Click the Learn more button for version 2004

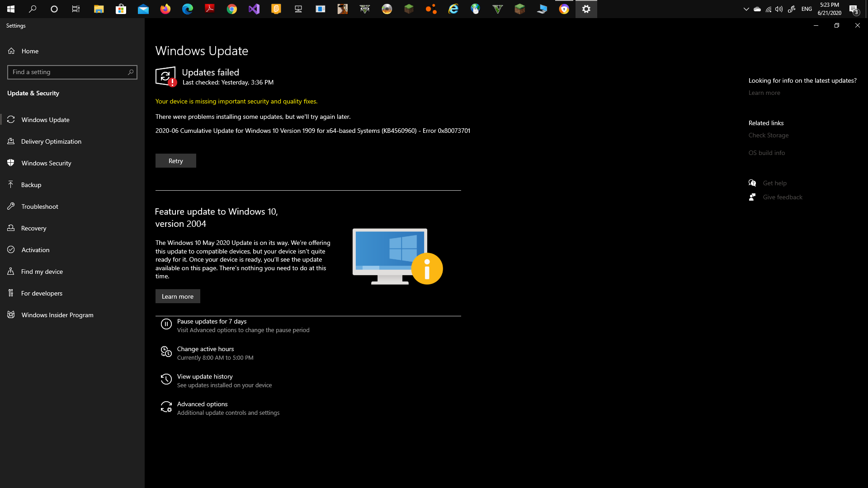(x=178, y=296)
